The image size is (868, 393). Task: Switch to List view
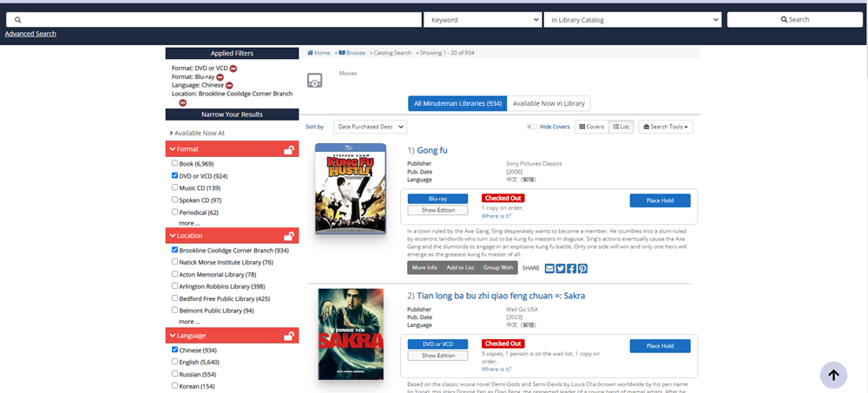[x=621, y=127]
